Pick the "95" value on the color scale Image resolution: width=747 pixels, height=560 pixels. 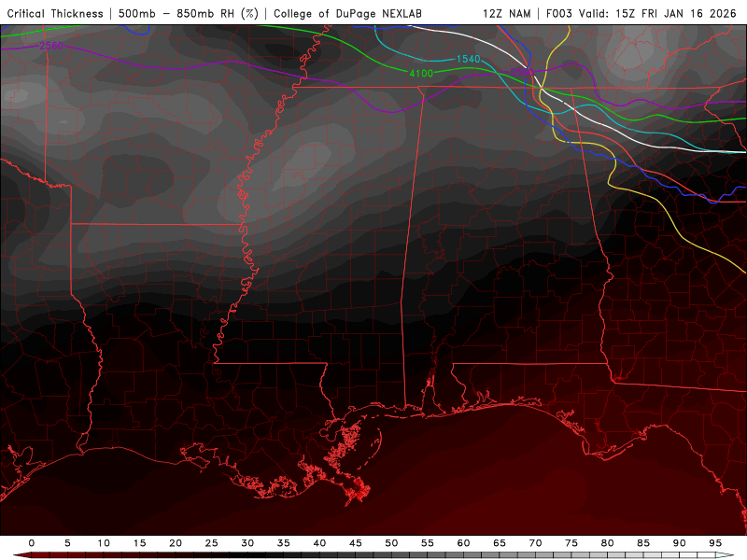click(715, 543)
